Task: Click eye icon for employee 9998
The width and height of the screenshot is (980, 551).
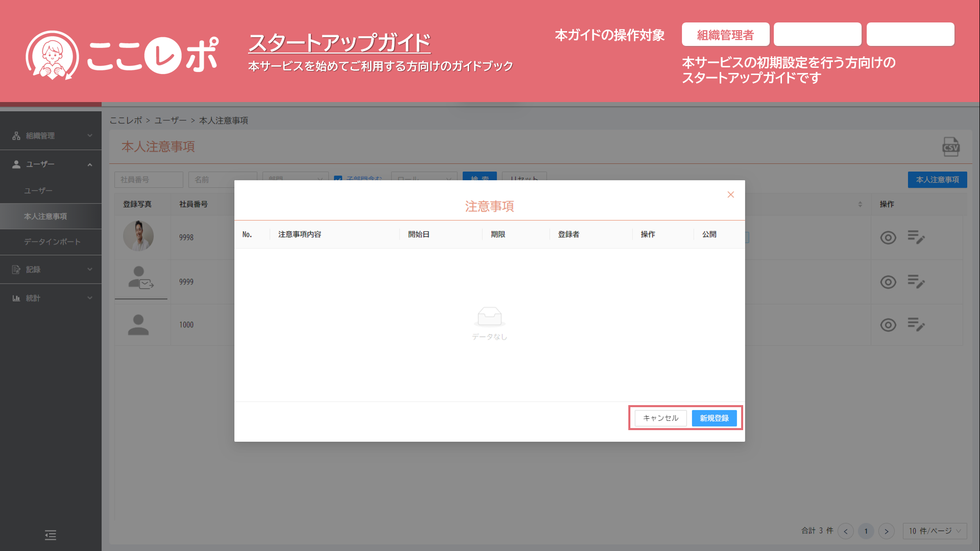Action: (x=888, y=238)
